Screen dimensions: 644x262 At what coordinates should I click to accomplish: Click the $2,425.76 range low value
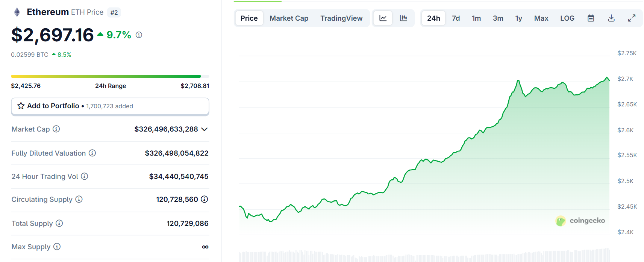(x=26, y=86)
